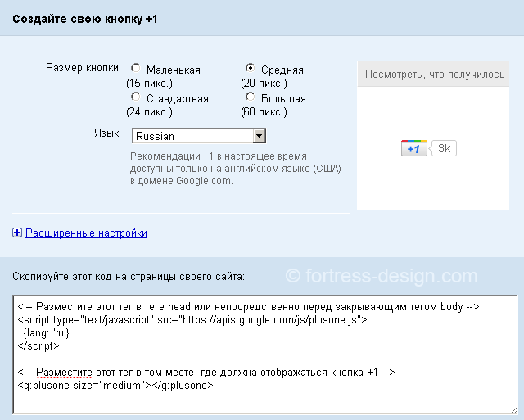Open the Расширенные настройки link
This screenshot has height=420, width=524.
click(x=86, y=233)
